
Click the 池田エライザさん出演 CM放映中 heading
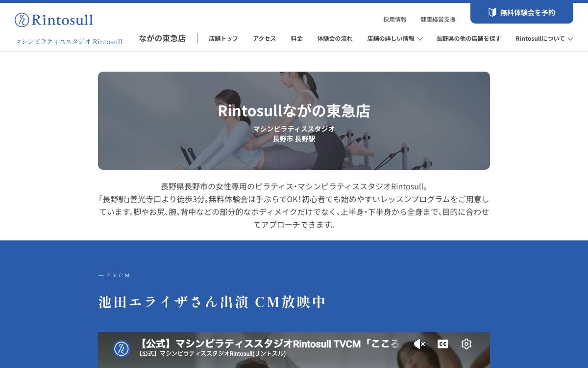coord(212,302)
